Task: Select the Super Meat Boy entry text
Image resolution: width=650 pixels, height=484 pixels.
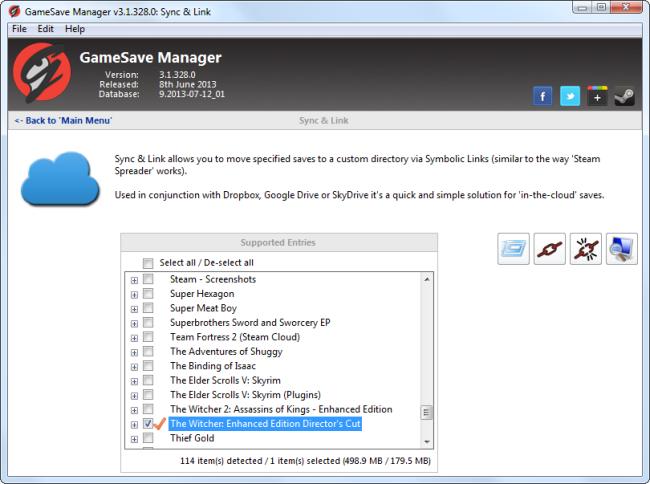Action: (x=203, y=308)
